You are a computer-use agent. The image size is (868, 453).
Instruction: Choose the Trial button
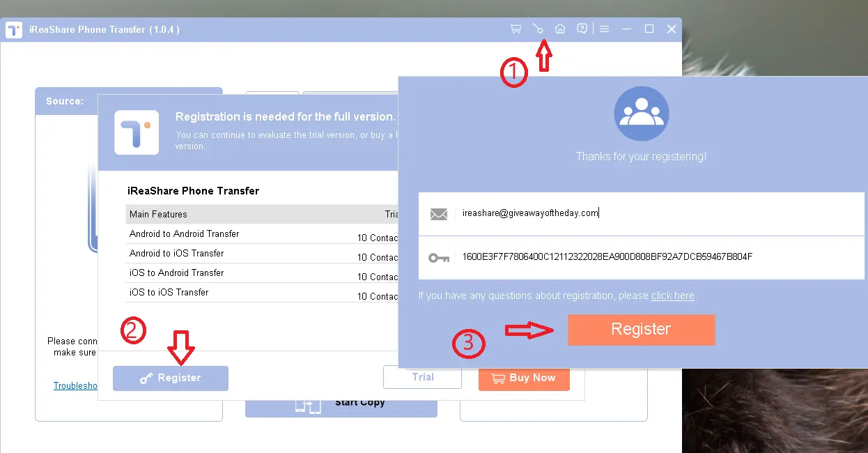click(x=422, y=377)
